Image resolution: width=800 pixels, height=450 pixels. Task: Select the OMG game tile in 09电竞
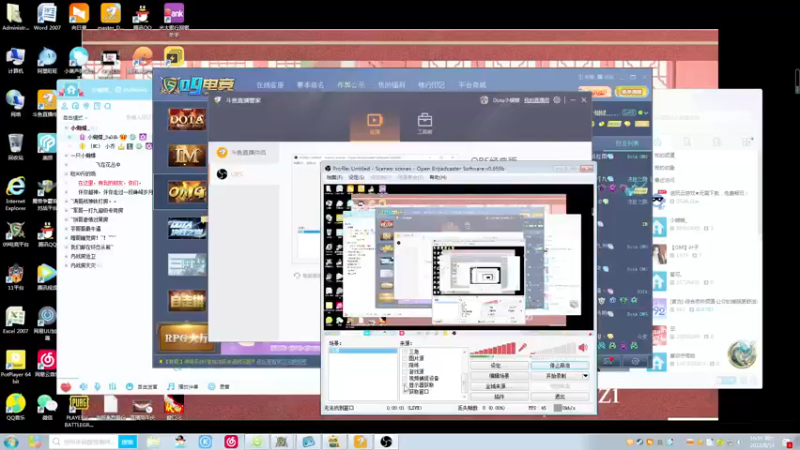point(187,192)
